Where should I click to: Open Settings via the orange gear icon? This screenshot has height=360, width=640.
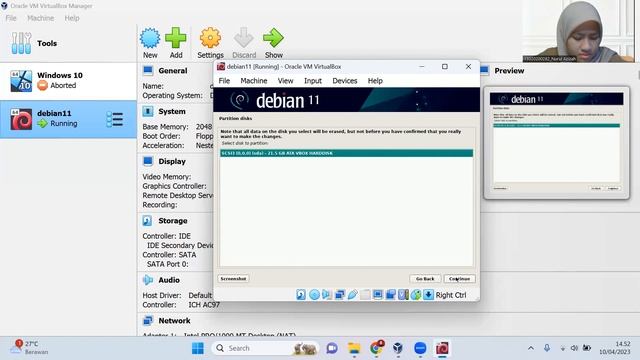coord(210,38)
